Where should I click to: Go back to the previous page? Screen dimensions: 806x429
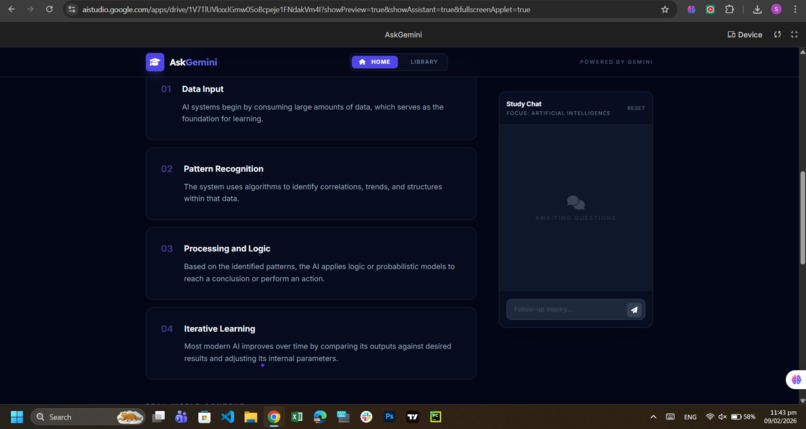(x=12, y=9)
